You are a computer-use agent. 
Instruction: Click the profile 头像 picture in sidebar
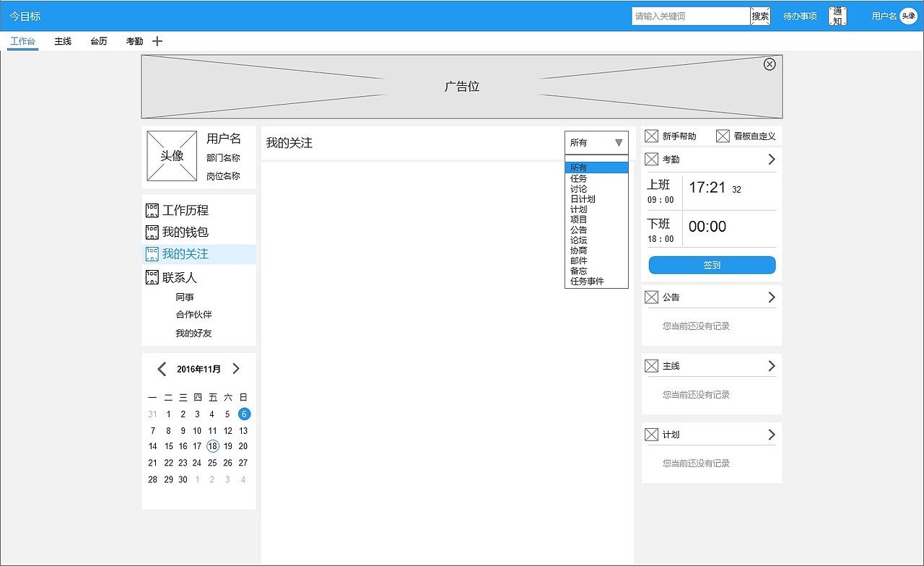(x=172, y=156)
